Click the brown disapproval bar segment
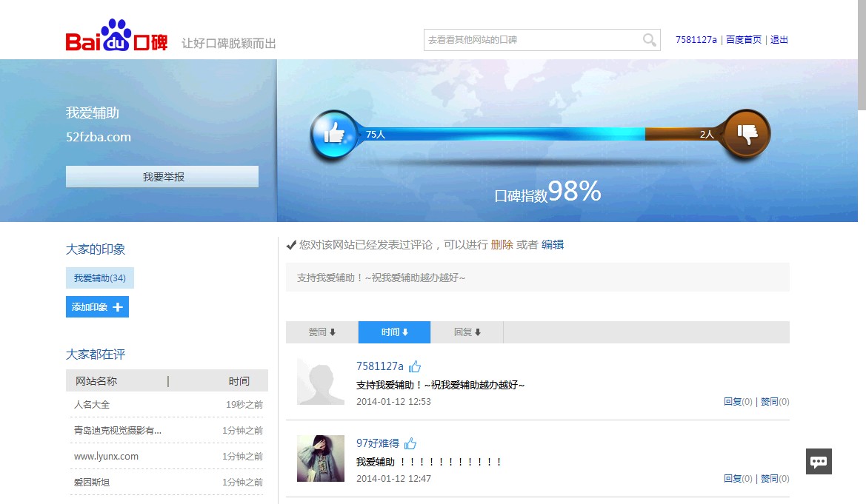866x504 pixels. 682,134
